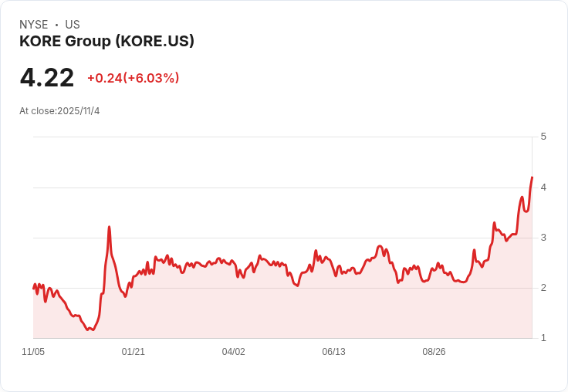Click the +0.24(+6.03%) price change
This screenshot has width=568, height=392.
click(x=133, y=78)
